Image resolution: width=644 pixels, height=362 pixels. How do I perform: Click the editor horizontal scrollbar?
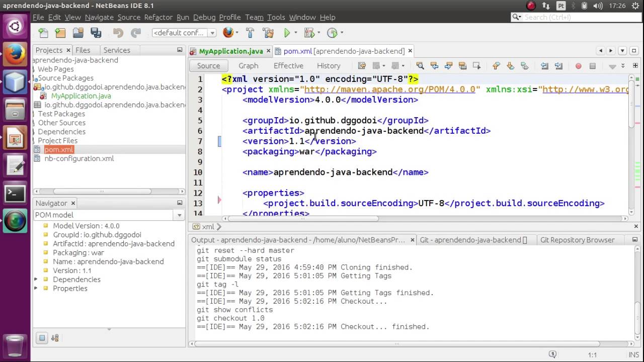302,219
